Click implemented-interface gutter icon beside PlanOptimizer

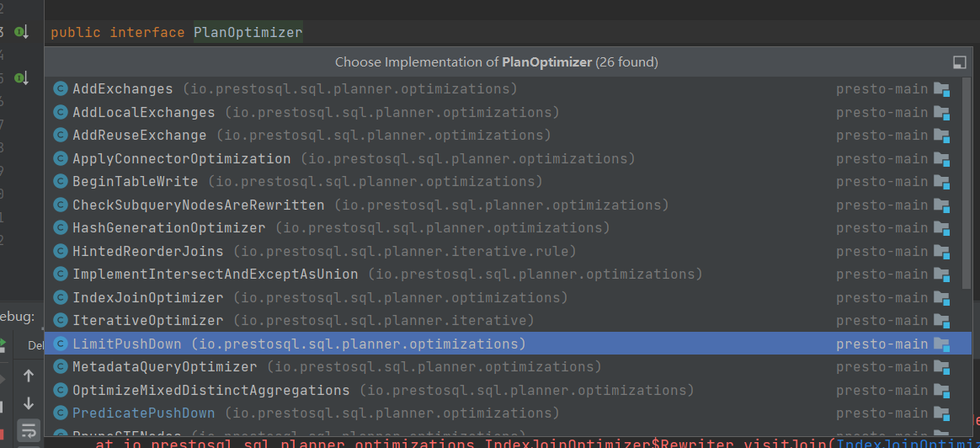click(x=21, y=32)
